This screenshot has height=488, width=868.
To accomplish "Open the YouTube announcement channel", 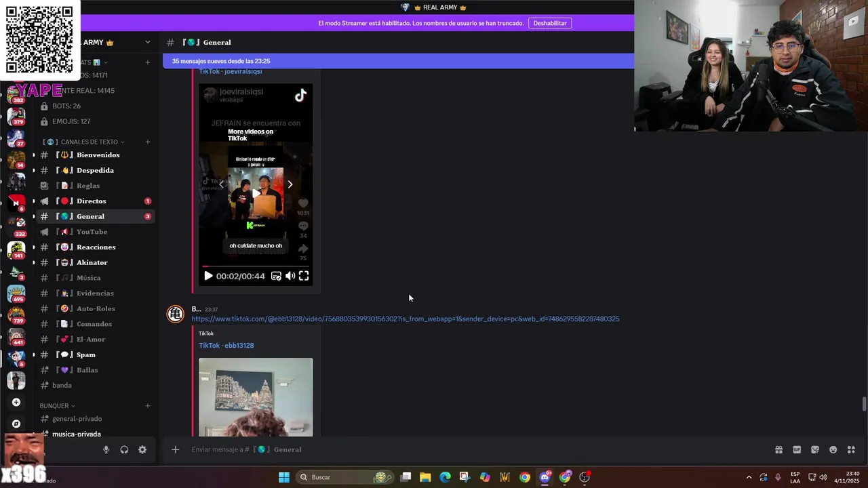I will tap(96, 232).
